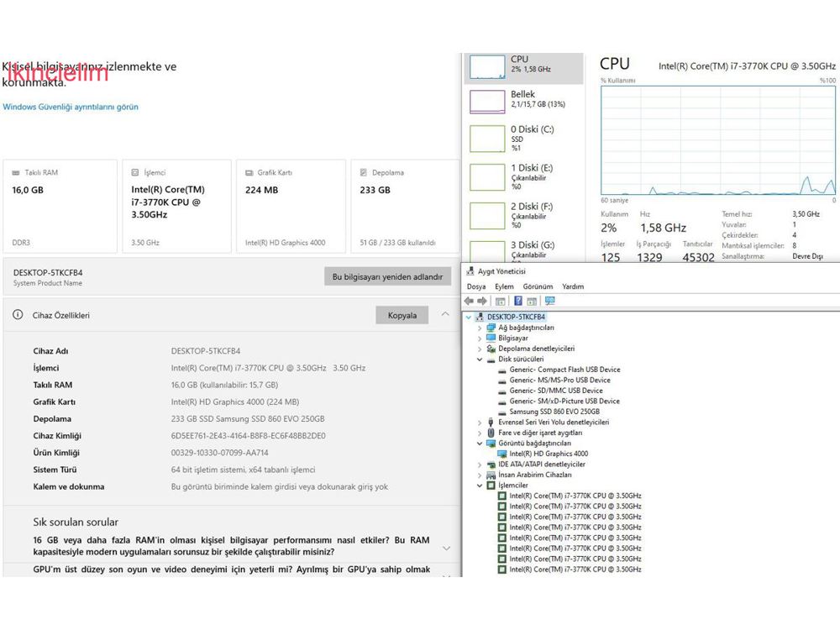Select 1 Diski (E:) performance entry
Screen dimensions: 840x630
click(523, 177)
